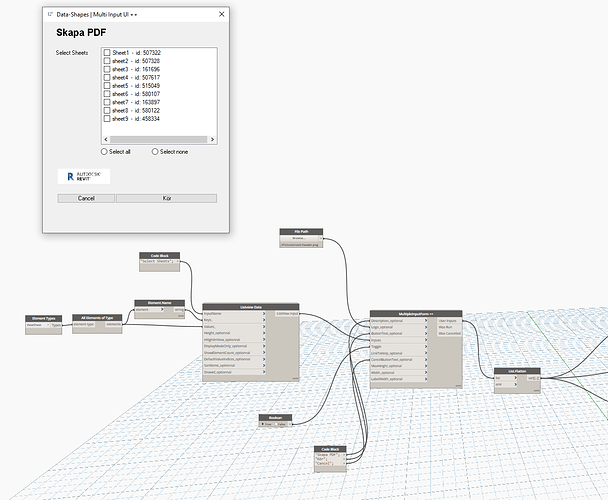This screenshot has height=500, width=608.
Task: Click the amt input port on List.Flatten
Action: [506, 384]
